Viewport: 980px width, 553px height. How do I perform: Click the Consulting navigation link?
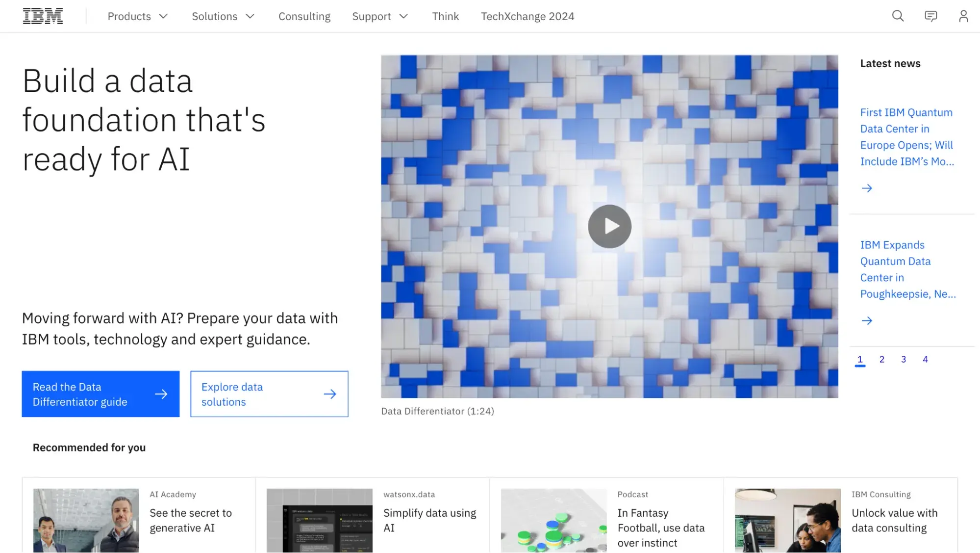304,16
